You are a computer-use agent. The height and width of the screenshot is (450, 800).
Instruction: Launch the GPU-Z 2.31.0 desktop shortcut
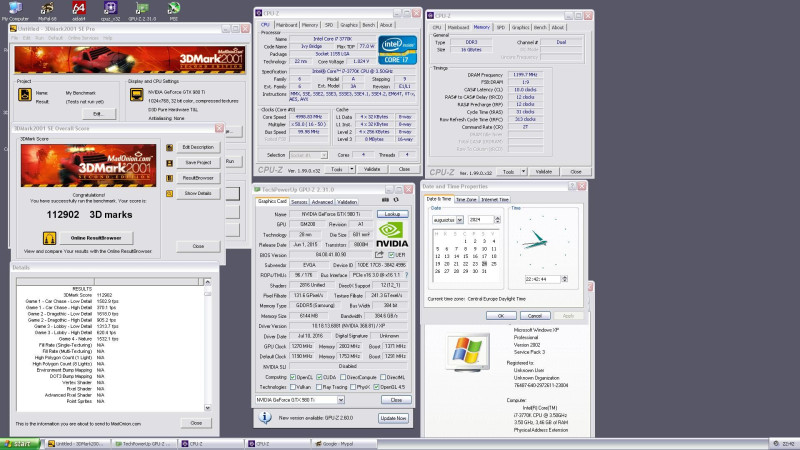(142, 8)
